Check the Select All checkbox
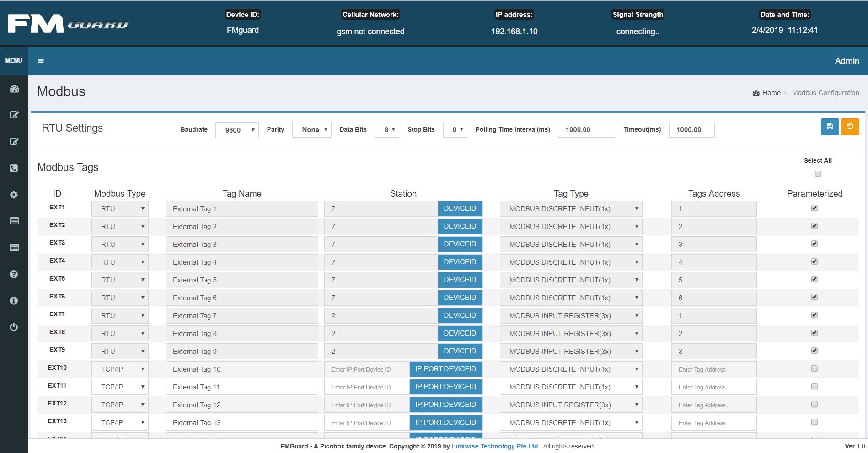868x453 pixels. pos(818,174)
